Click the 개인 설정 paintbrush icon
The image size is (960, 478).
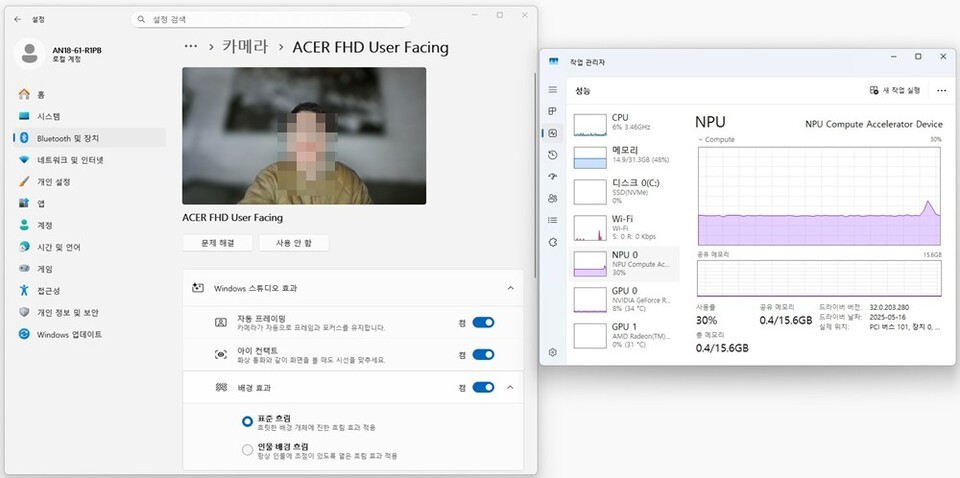(x=24, y=182)
